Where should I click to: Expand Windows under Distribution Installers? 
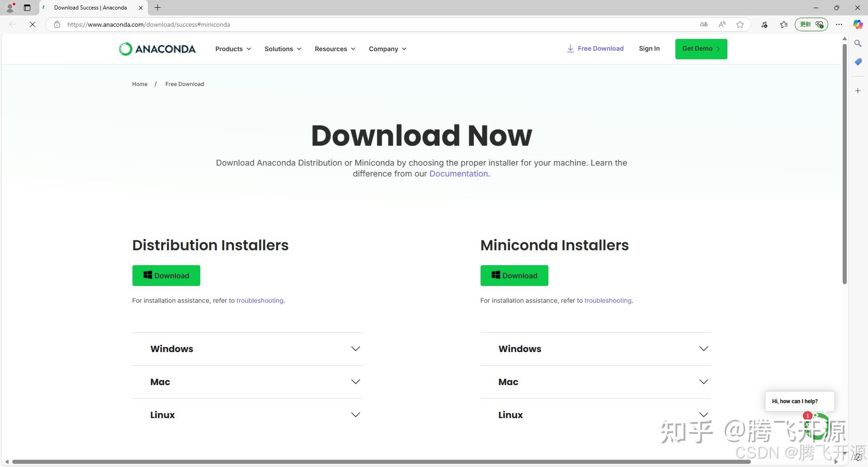(x=248, y=349)
